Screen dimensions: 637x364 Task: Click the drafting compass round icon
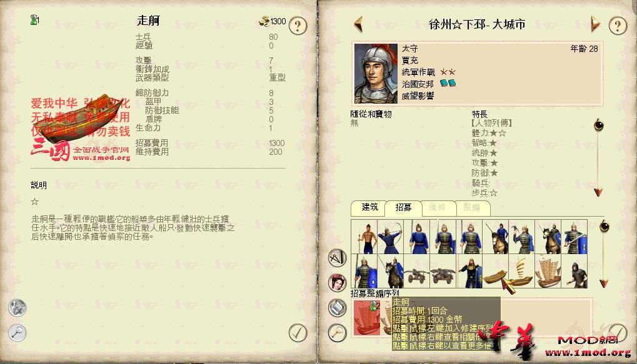point(337,258)
